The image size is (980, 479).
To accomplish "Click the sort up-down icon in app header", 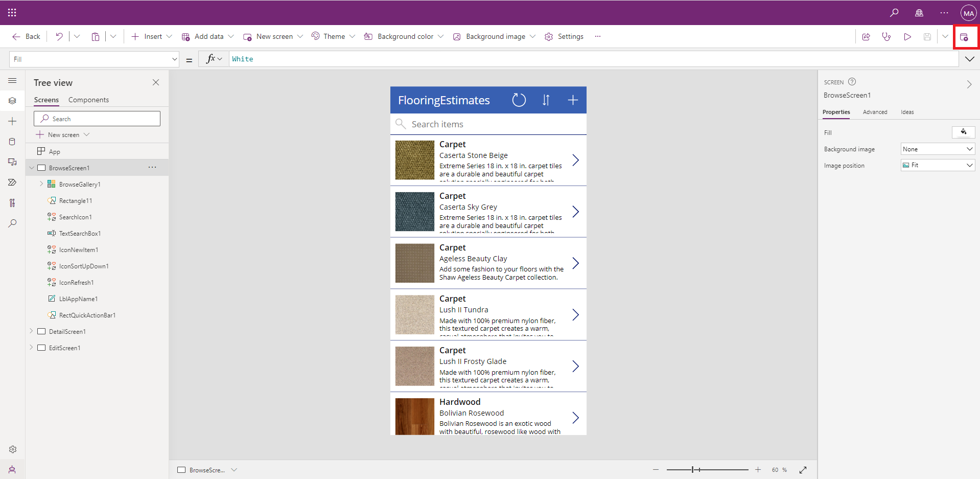I will point(546,100).
